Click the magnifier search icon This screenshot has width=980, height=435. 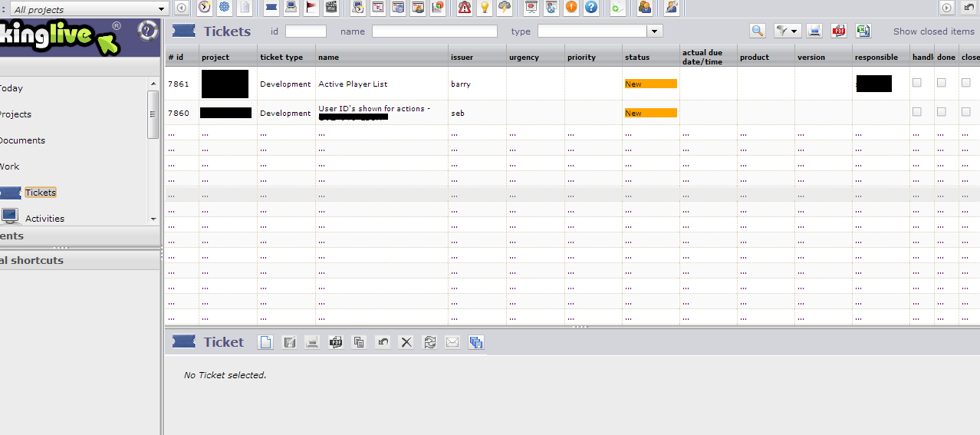click(758, 31)
